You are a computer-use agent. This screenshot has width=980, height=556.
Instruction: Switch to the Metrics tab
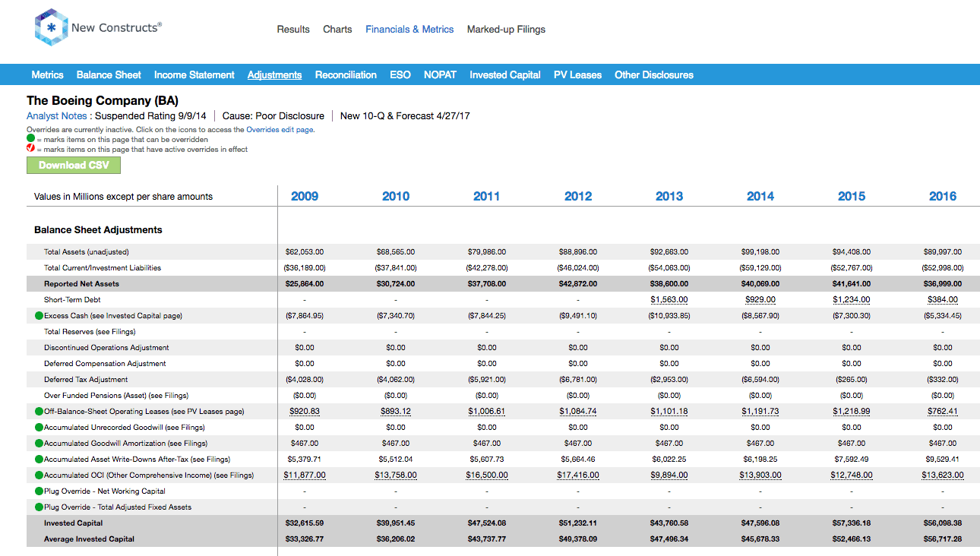point(47,74)
